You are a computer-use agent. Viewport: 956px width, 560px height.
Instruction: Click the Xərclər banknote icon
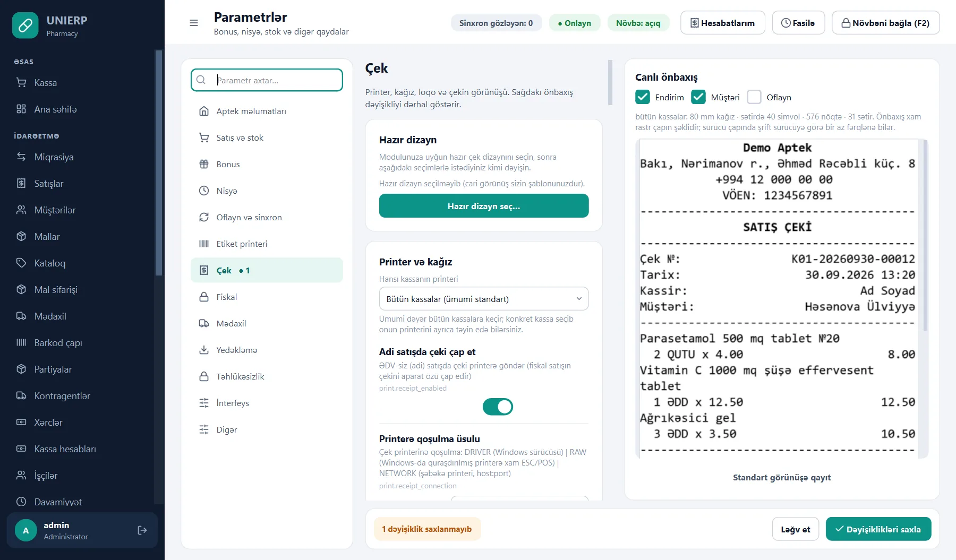[21, 423]
